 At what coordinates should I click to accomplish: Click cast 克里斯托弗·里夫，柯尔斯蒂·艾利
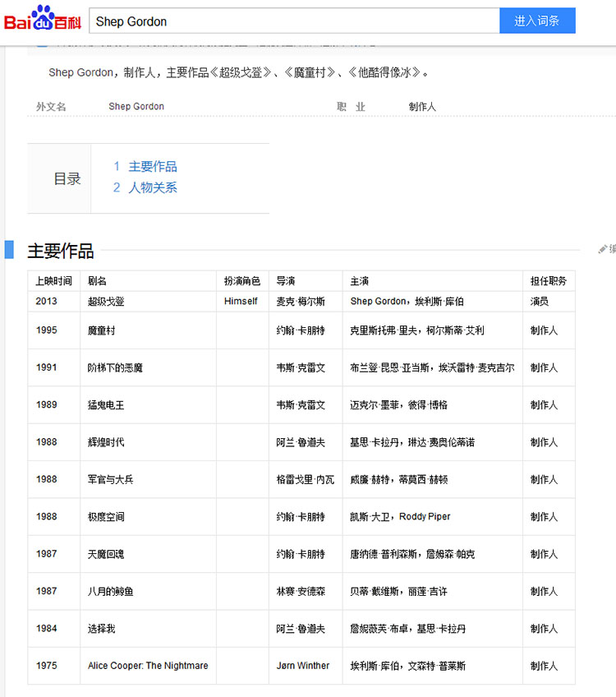417,330
